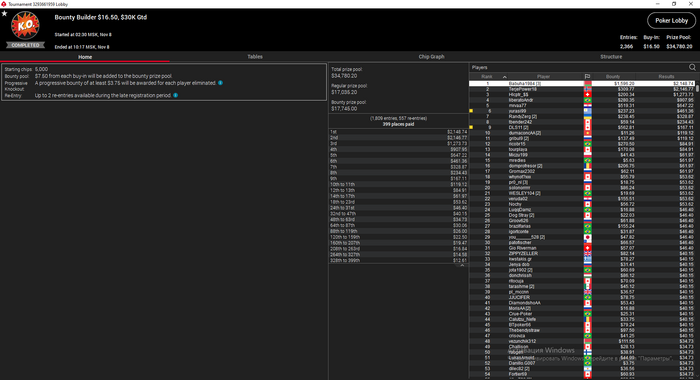This screenshot has width=700, height=380.
Task: Toggle Rank column sort arrow
Action: (504, 77)
